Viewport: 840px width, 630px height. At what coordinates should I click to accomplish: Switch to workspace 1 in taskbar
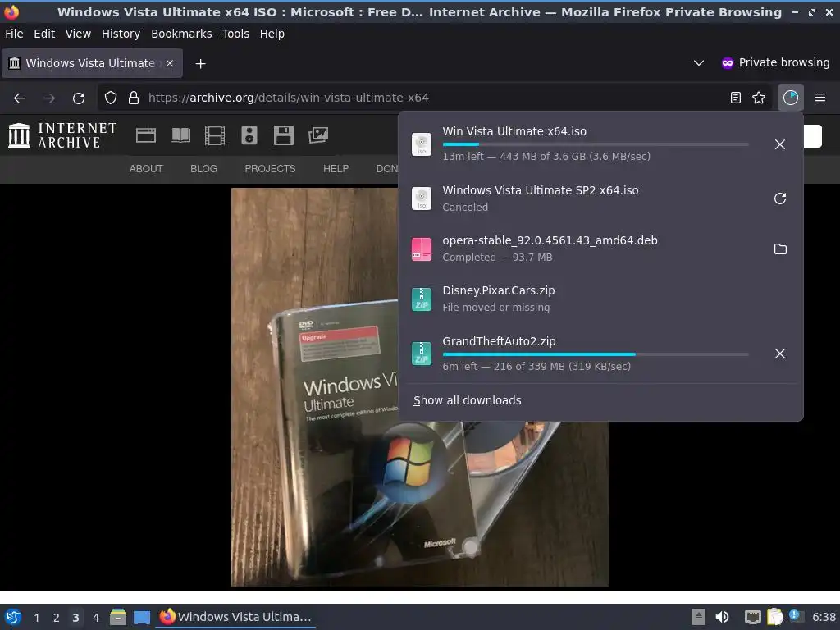(x=36, y=618)
